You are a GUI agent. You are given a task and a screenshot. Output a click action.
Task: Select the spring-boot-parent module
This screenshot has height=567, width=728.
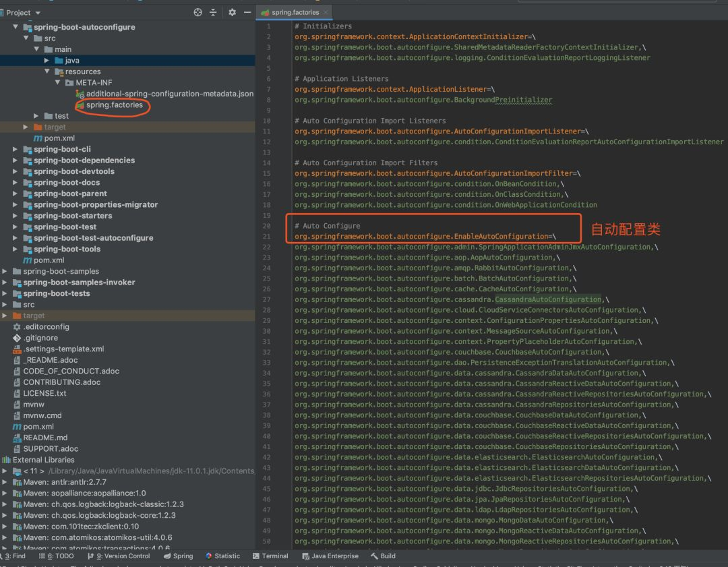pos(70,193)
